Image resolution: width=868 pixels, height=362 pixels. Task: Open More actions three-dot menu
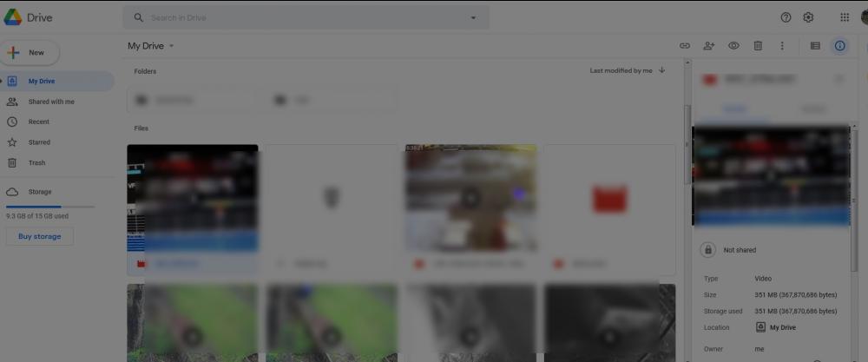(x=782, y=46)
